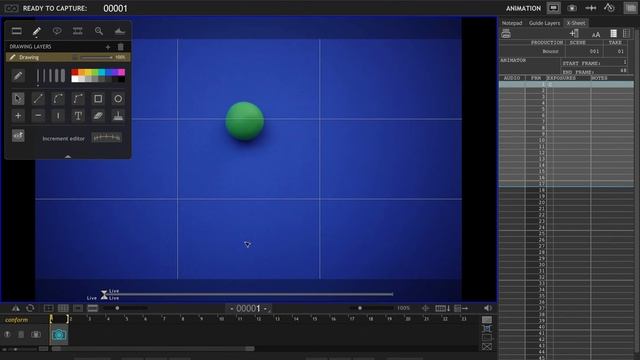This screenshot has width=640, height=360.
Task: Toggle the speaker mute icon
Action: (x=488, y=308)
